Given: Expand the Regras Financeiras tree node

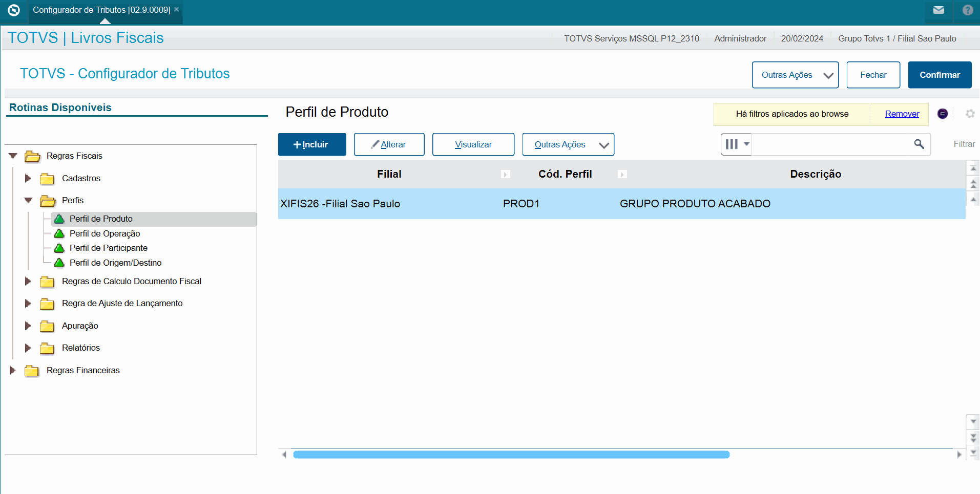Looking at the screenshot, I should coord(13,370).
